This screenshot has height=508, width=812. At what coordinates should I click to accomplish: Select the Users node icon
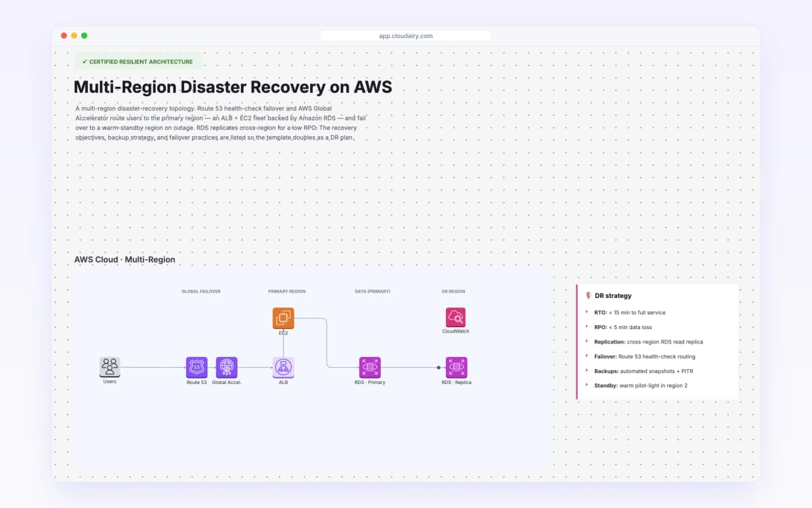[110, 367]
